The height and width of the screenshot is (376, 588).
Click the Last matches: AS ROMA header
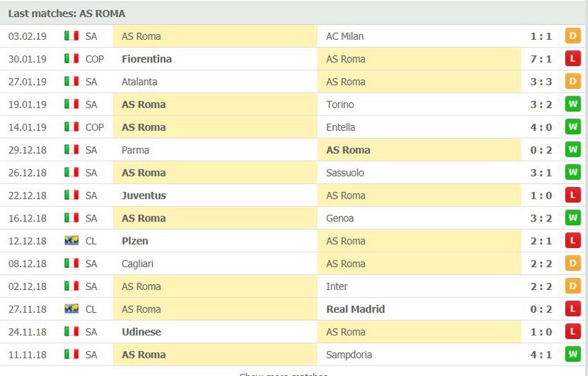pyautogui.click(x=67, y=13)
